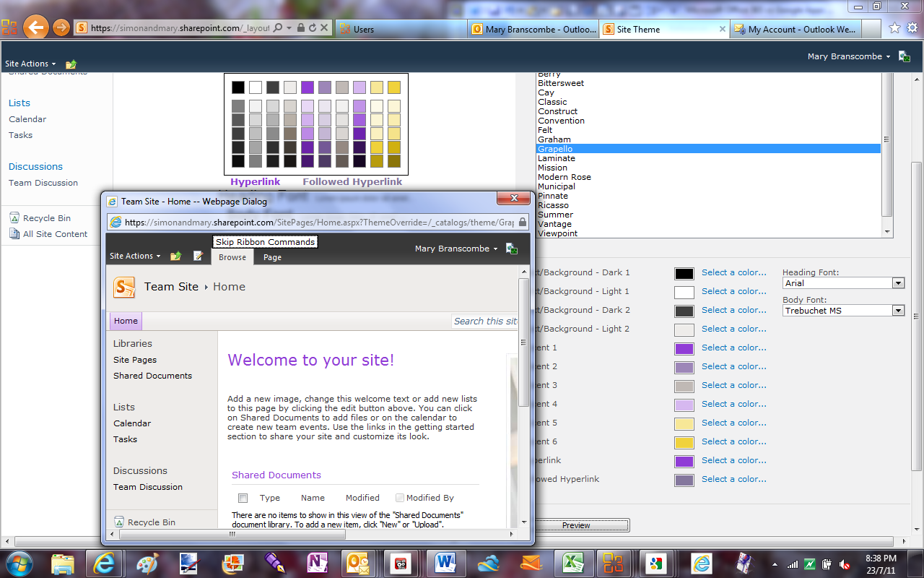This screenshot has width=924, height=578.
Task: Click the search magnifier in the address bar
Action: (279, 28)
